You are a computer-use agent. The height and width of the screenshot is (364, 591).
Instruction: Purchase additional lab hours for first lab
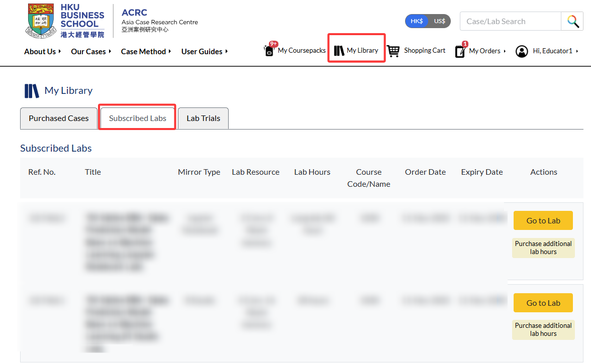point(543,248)
